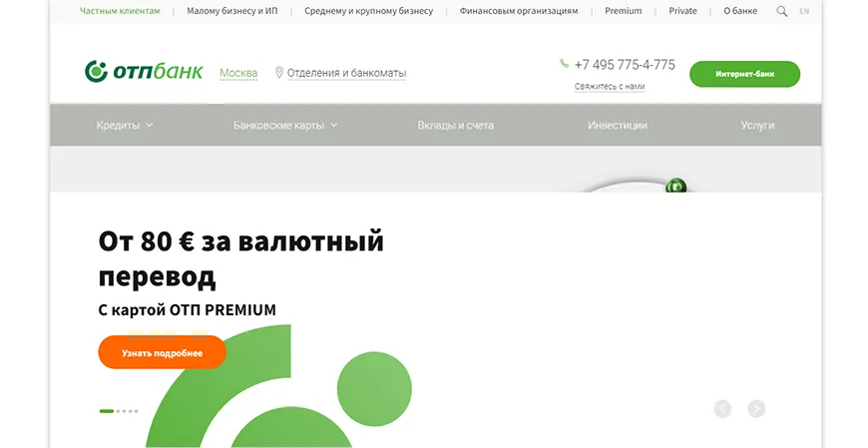Viewport: 868px width, 448px height.
Task: Select the Малому бизнесу и ИП tab
Action: [x=231, y=11]
